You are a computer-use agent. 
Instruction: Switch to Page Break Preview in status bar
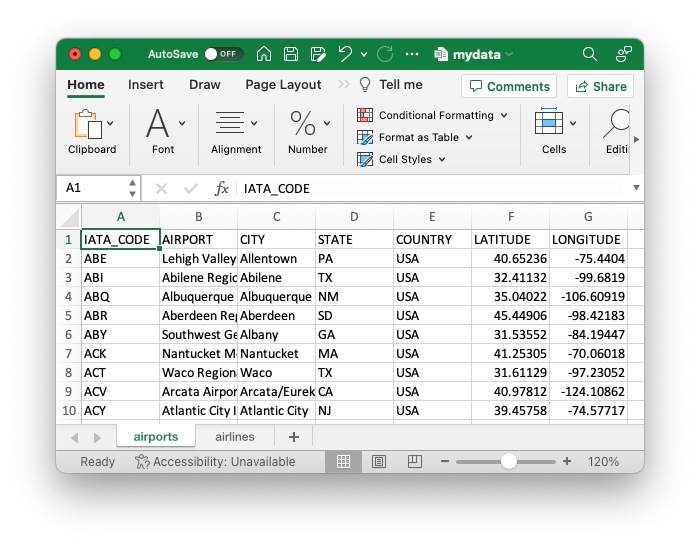tap(414, 462)
